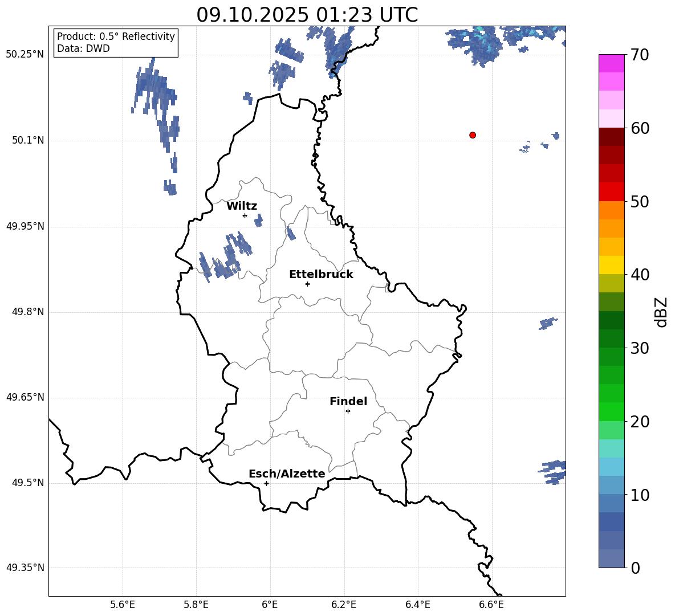The width and height of the screenshot is (675, 616).
Task: Click the orange colorbar band just below 50
Action: 611,210
